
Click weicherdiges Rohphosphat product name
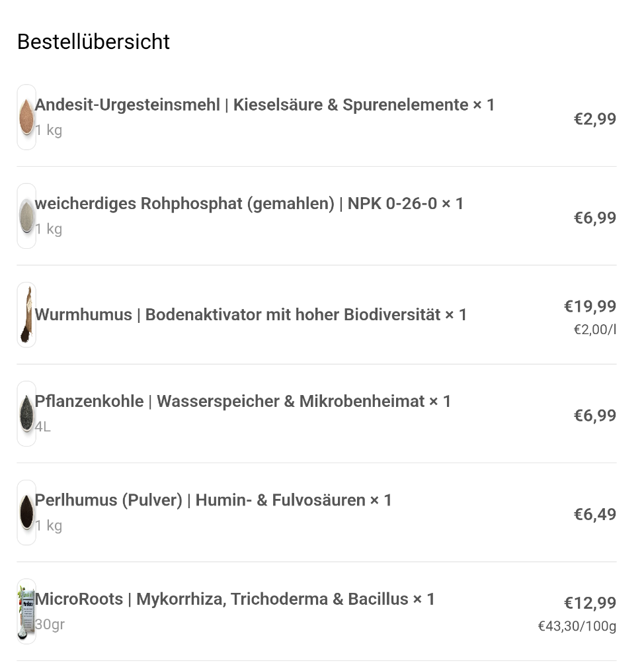pos(249,203)
